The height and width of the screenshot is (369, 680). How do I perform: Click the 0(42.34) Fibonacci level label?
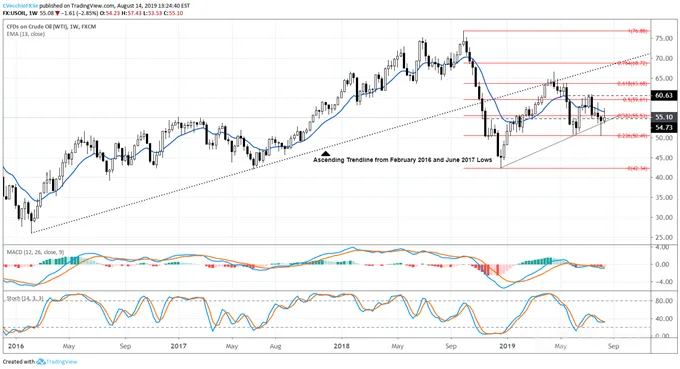tap(638, 168)
